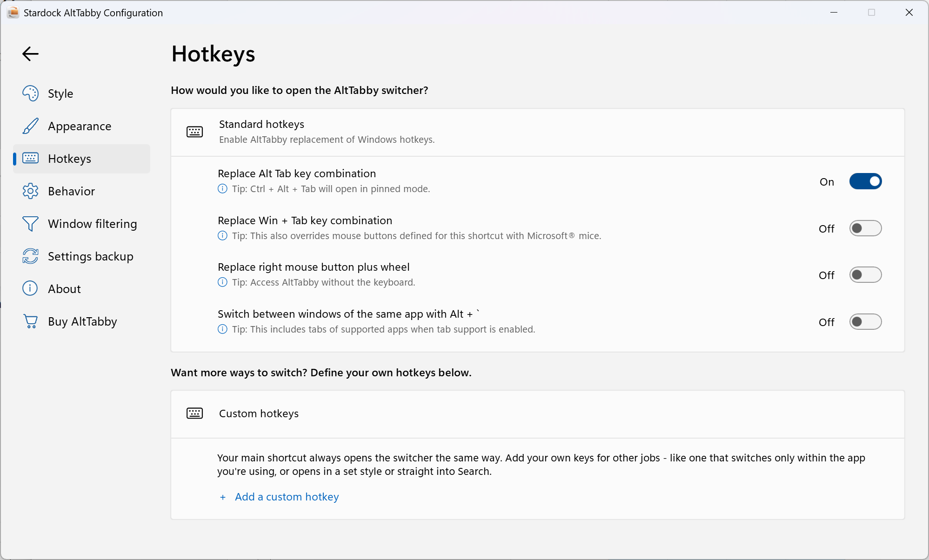Image resolution: width=929 pixels, height=560 pixels.
Task: Click the 'On' status label
Action: [827, 182]
